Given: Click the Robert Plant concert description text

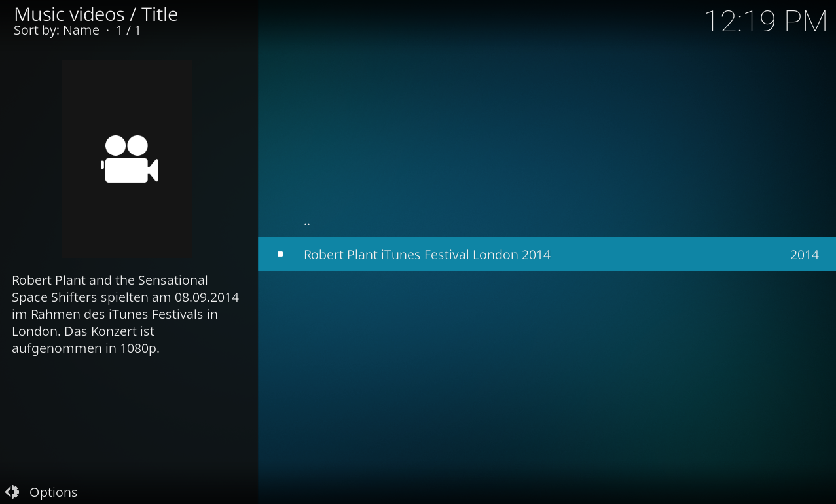Looking at the screenshot, I should [x=126, y=314].
